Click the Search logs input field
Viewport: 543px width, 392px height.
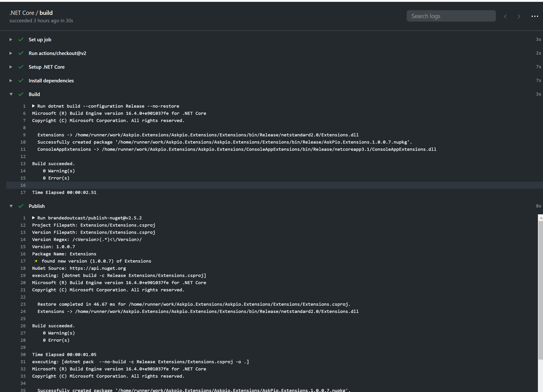[451, 16]
